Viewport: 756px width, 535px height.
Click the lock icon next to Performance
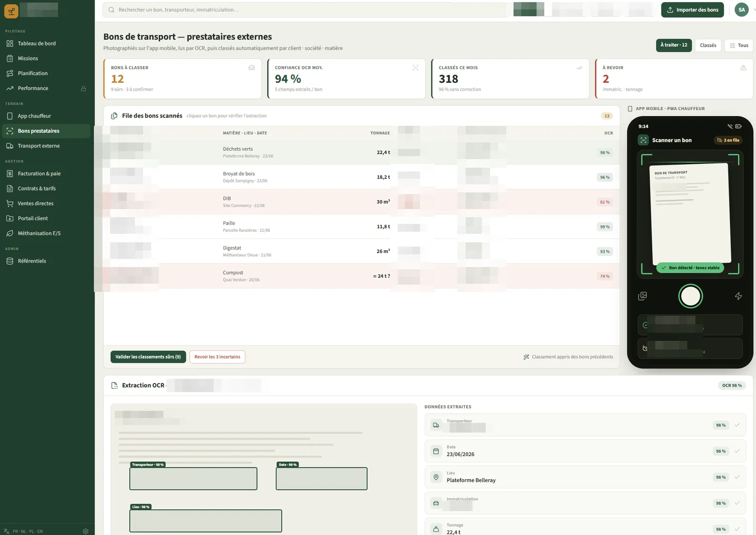point(83,88)
